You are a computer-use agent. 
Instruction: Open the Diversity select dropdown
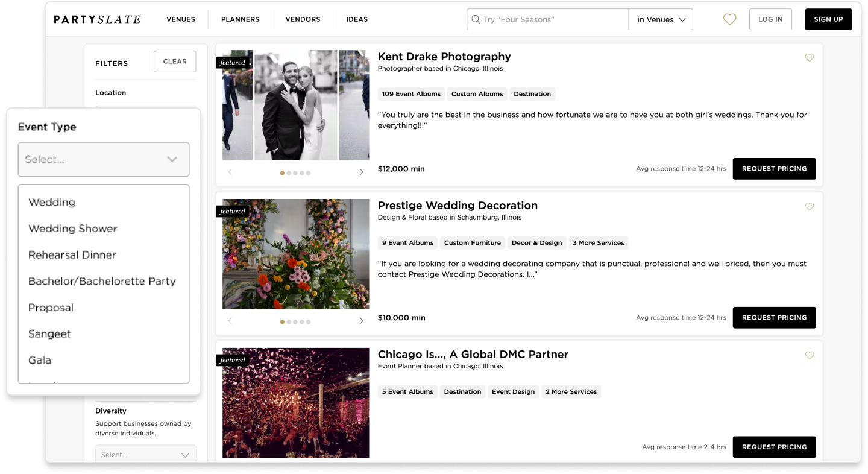pyautogui.click(x=146, y=455)
